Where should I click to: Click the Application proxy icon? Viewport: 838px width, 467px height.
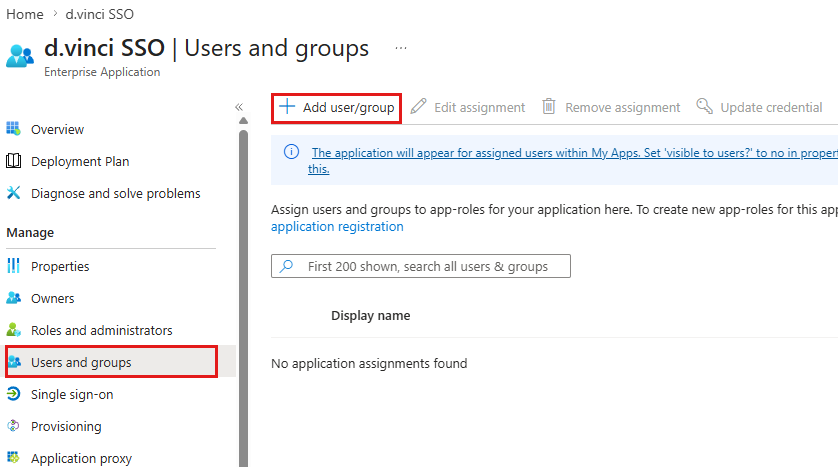coord(13,458)
